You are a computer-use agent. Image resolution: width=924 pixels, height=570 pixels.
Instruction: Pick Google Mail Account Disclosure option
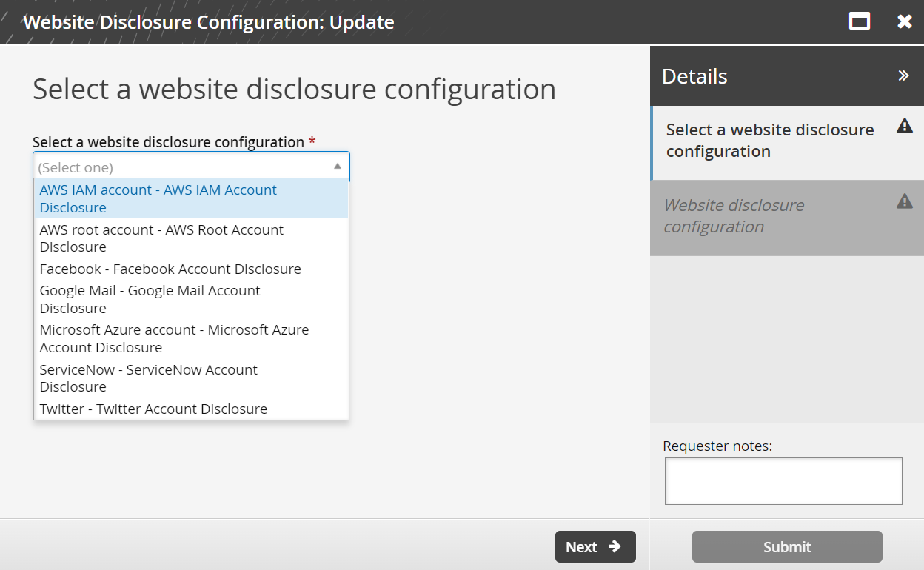click(150, 299)
